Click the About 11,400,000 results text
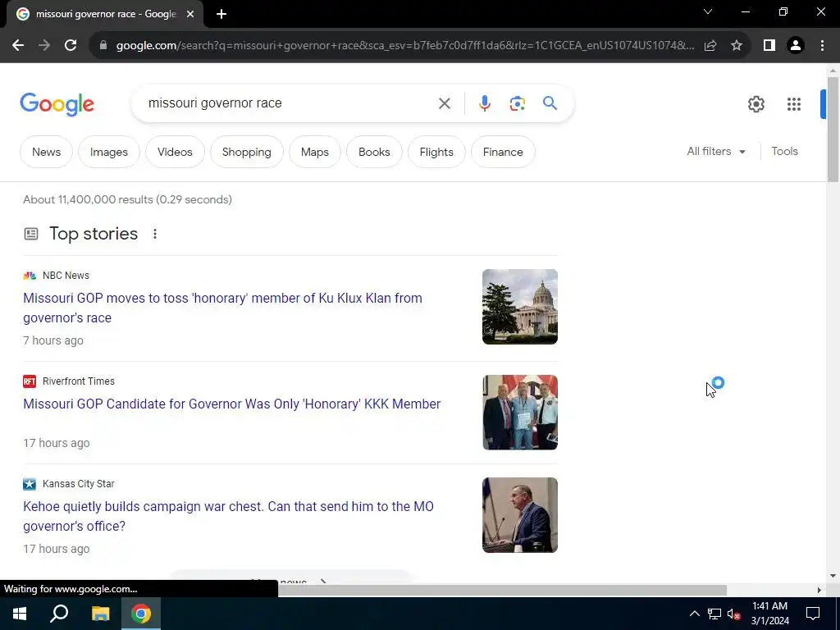Image resolution: width=840 pixels, height=630 pixels. (x=127, y=200)
